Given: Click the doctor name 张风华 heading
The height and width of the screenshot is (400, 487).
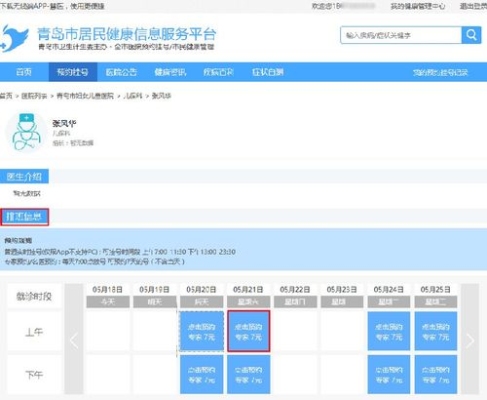Looking at the screenshot, I should (x=64, y=124).
